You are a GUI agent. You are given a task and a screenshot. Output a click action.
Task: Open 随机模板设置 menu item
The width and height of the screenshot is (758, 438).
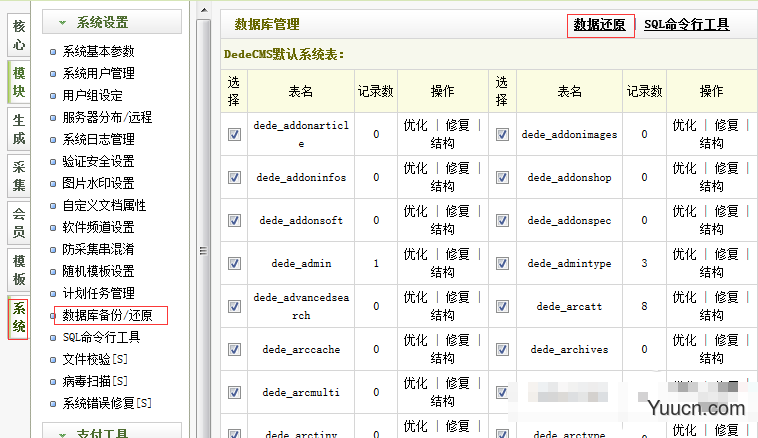98,271
